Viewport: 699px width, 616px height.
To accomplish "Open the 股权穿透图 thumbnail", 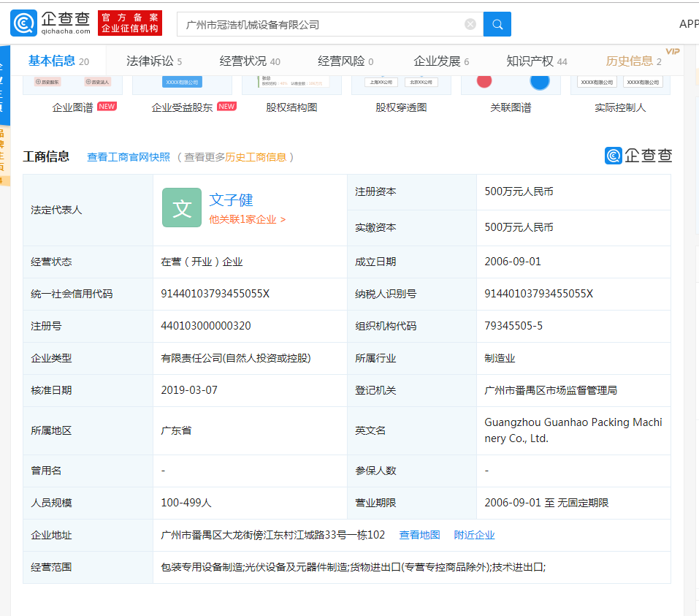I will point(401,84).
